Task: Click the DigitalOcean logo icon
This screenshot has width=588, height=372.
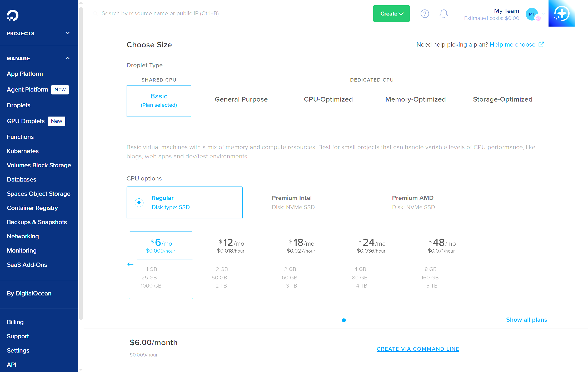Action: pos(12,15)
